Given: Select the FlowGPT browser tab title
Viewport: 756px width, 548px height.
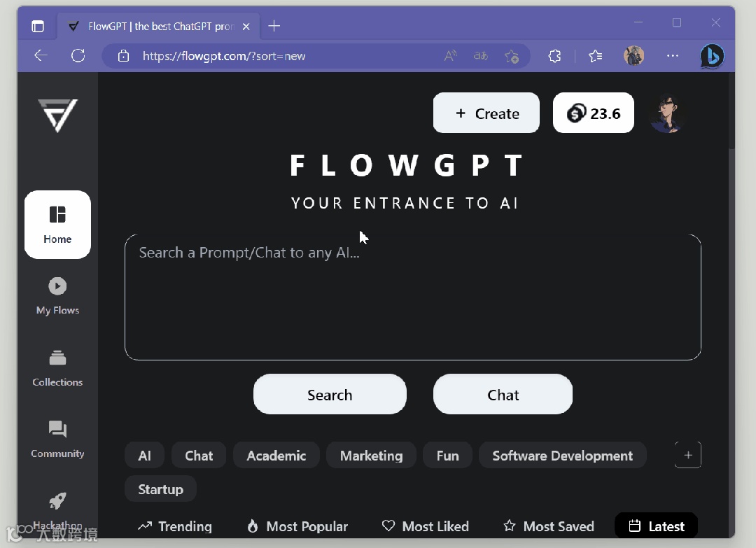Looking at the screenshot, I should (161, 27).
